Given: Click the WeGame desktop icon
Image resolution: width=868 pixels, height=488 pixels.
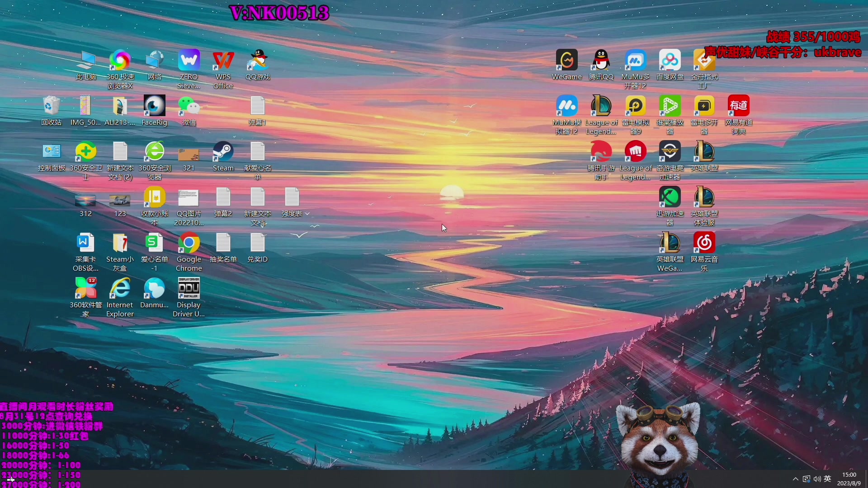Looking at the screenshot, I should pos(566,61).
